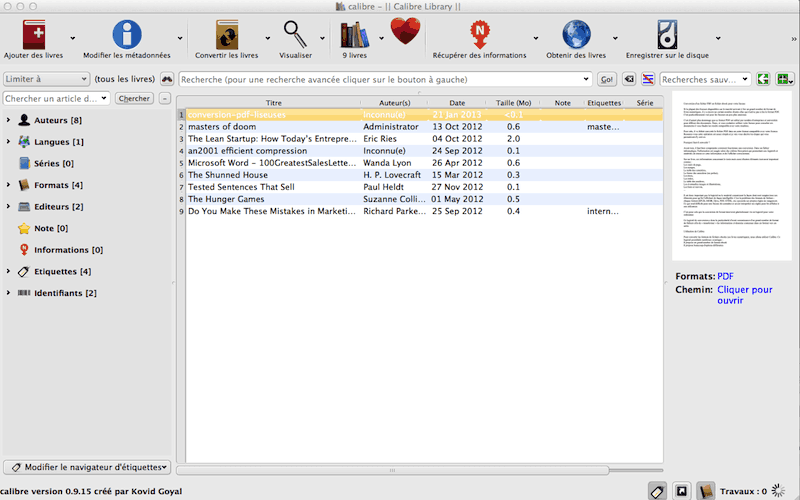Click the PDF cover thumbnail preview
This screenshot has width=800, height=500.
click(732, 176)
